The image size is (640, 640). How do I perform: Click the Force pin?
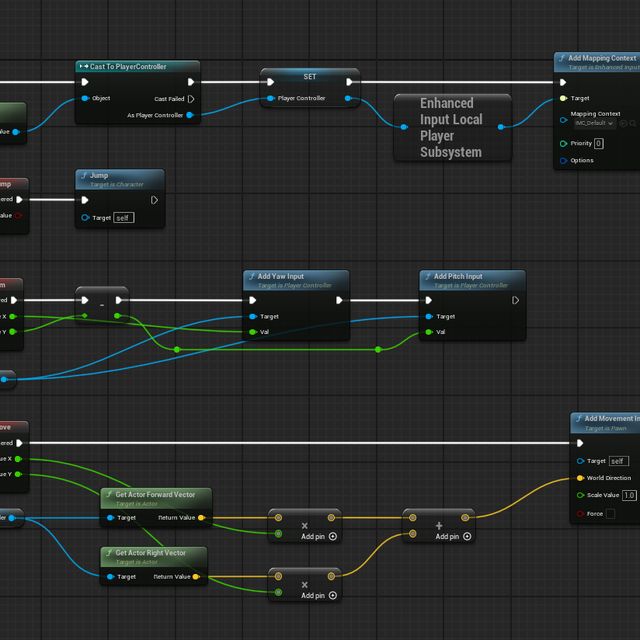tap(580, 514)
